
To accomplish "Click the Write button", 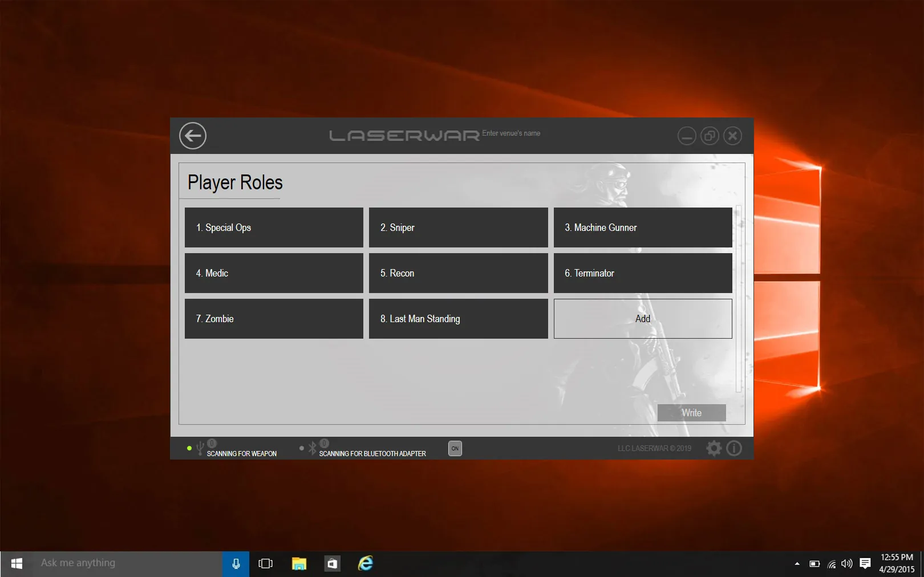I will [x=691, y=413].
